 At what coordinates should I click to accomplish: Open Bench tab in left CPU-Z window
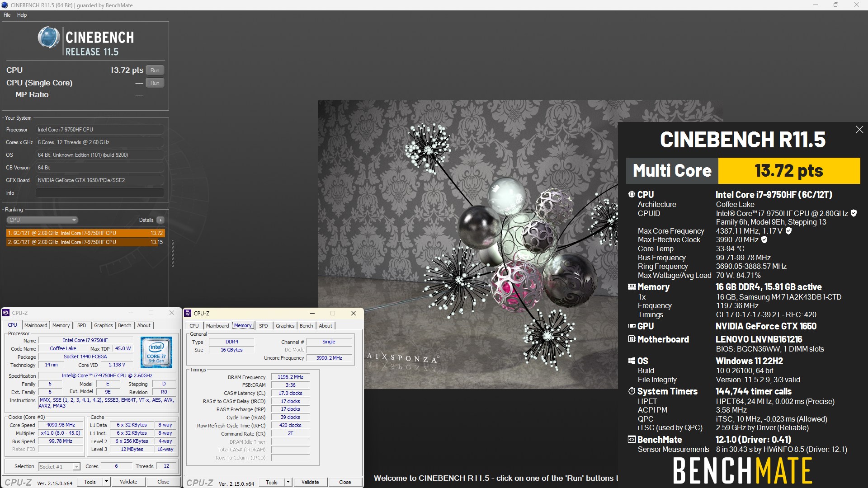124,325
